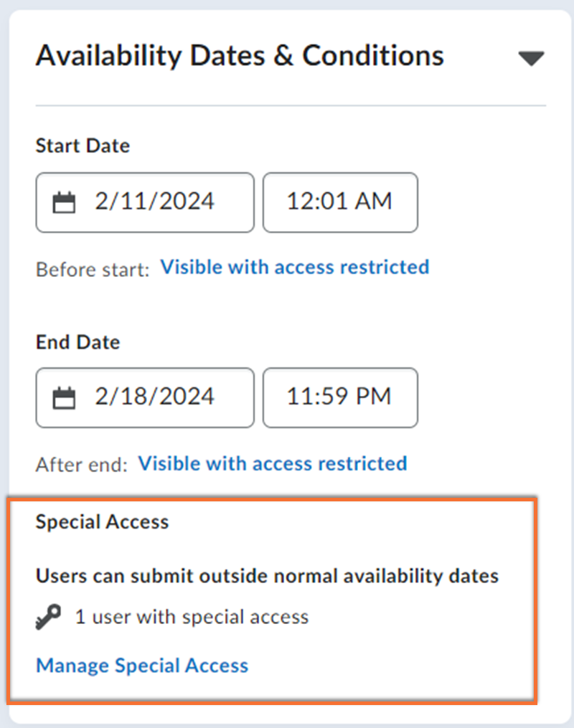Edit the 12:01 AM start time field

coord(339,202)
